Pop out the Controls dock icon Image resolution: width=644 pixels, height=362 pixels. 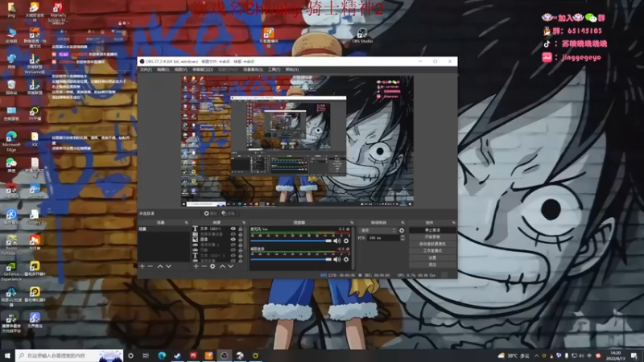pos(453,223)
